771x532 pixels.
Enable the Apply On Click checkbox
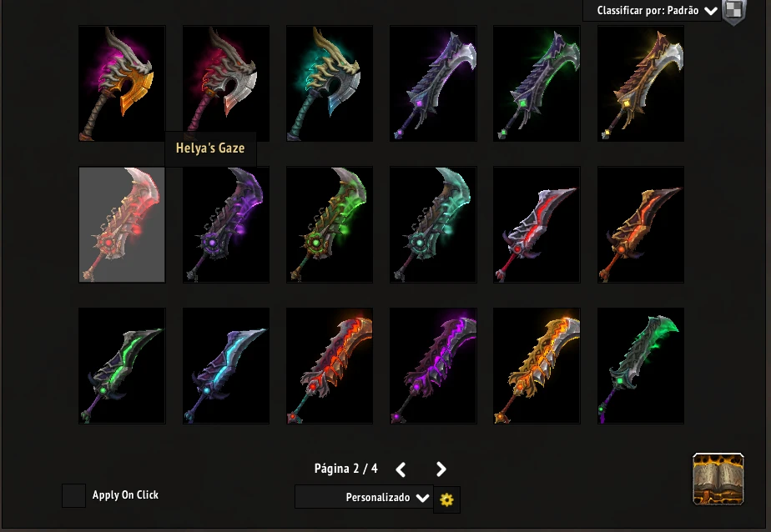(73, 495)
